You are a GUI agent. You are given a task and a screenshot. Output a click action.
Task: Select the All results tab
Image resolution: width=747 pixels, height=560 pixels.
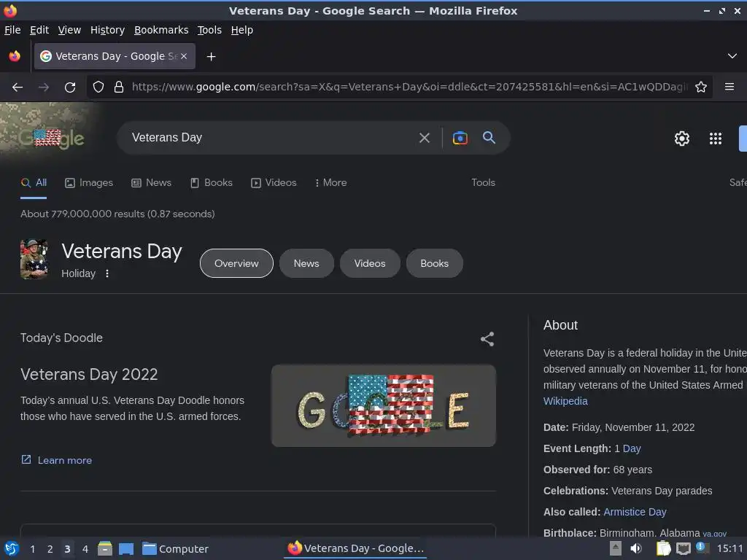coord(34,183)
